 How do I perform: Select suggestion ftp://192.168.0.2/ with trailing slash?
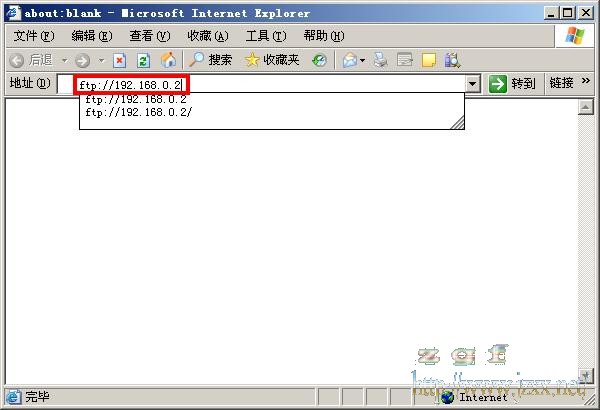click(x=139, y=112)
